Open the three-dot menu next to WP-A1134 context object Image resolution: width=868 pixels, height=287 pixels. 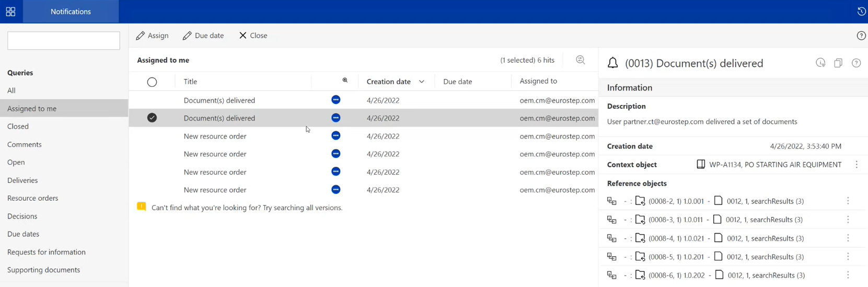857,165
